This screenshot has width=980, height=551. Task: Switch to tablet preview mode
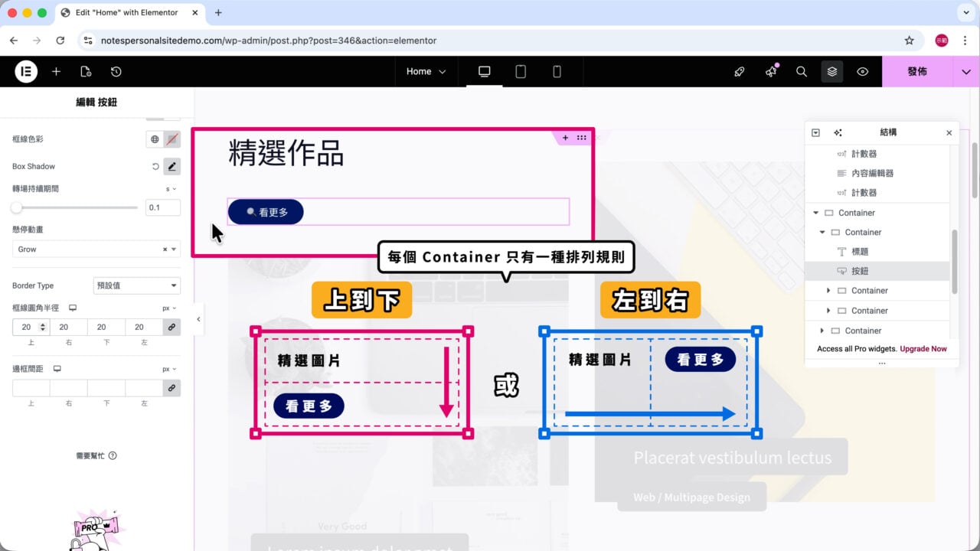[521, 71]
